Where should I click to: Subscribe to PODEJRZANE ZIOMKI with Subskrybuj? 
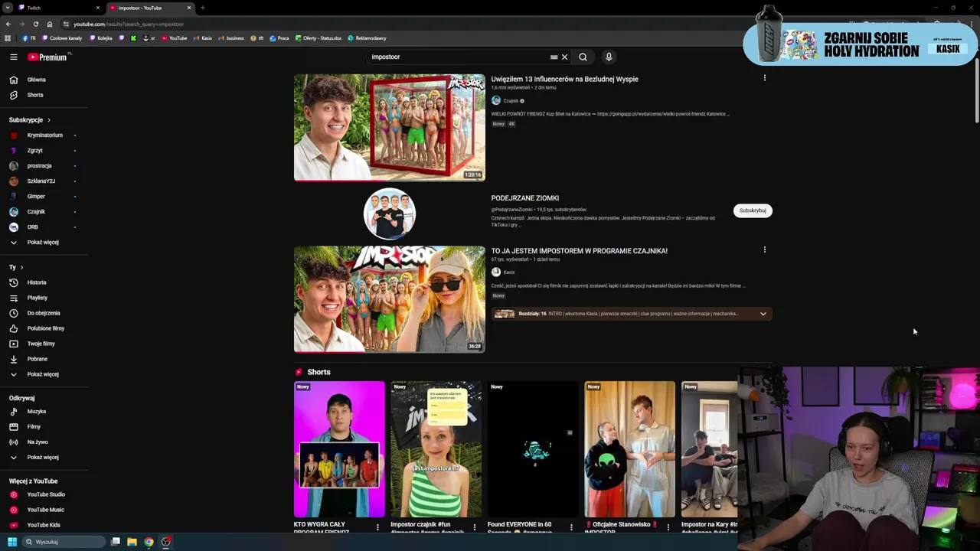pos(753,210)
